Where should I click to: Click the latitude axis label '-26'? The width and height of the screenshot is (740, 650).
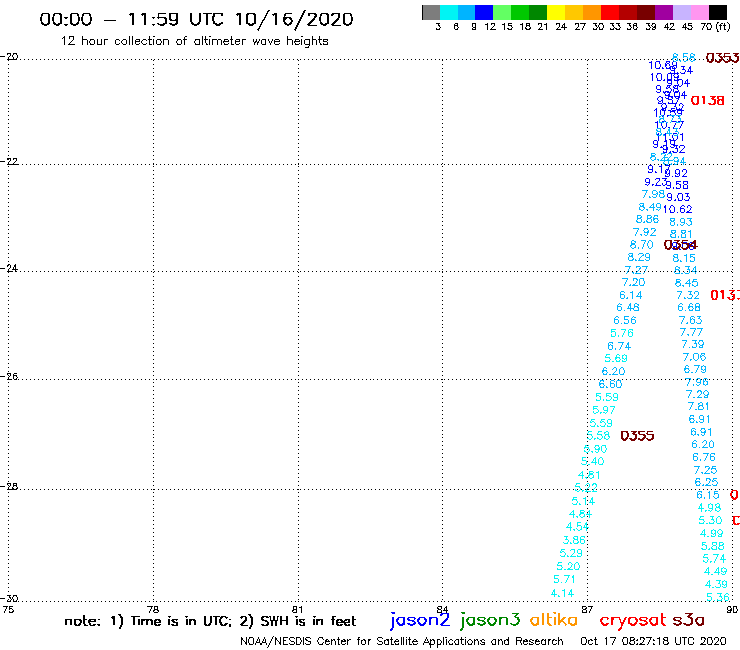pyautogui.click(x=9, y=376)
